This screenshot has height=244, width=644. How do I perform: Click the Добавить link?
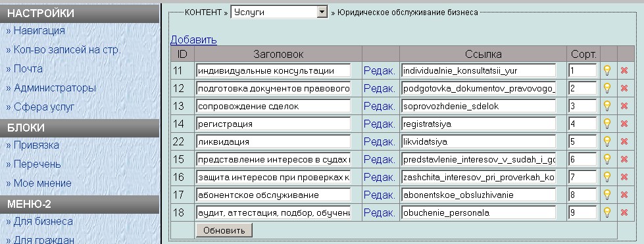(x=193, y=40)
